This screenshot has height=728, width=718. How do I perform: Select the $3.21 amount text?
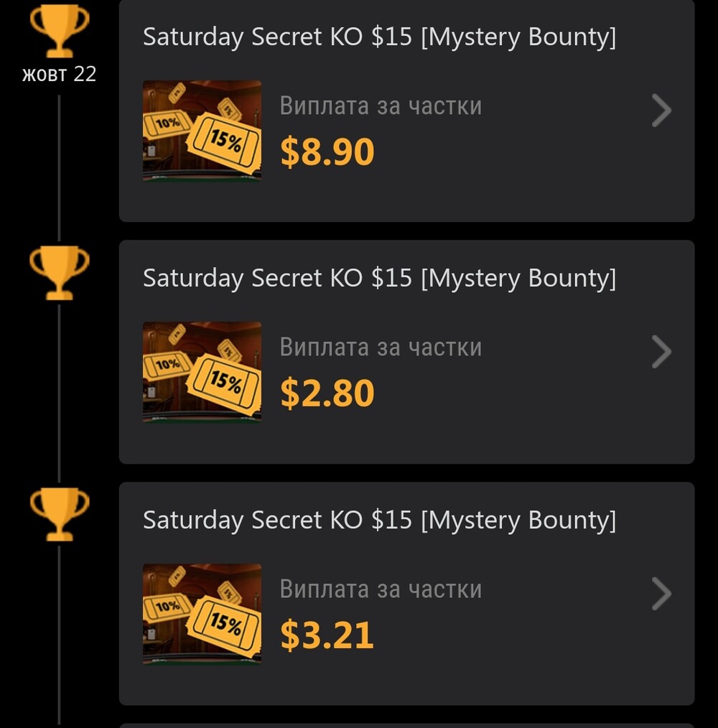(327, 635)
